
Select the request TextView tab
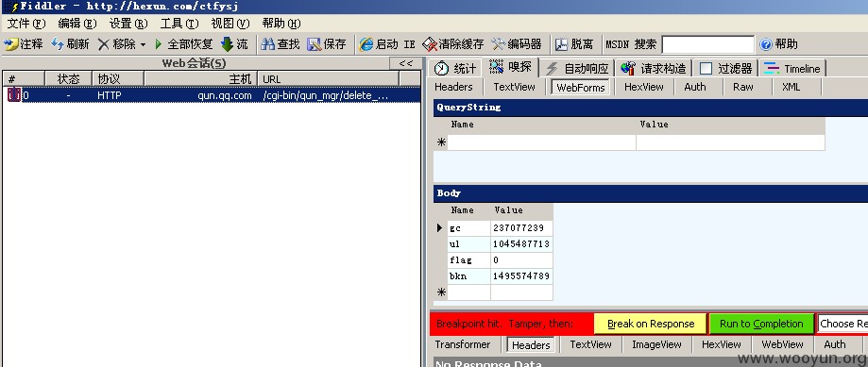(514, 87)
